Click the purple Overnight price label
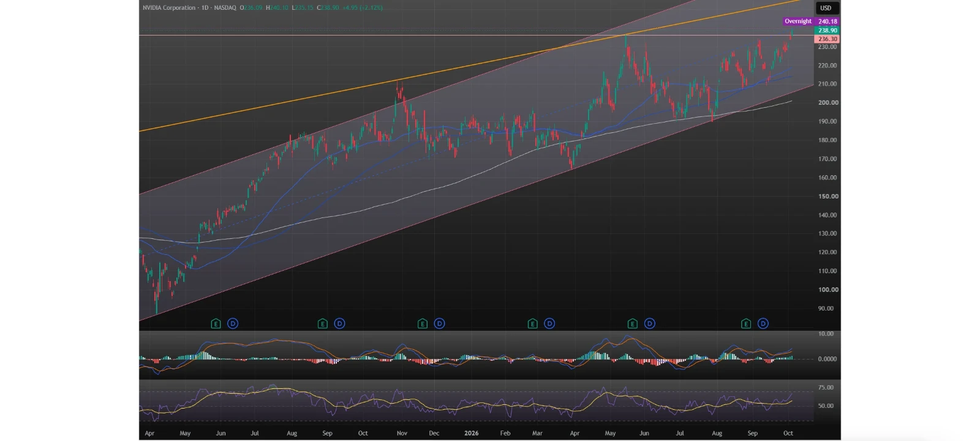 pyautogui.click(x=798, y=21)
